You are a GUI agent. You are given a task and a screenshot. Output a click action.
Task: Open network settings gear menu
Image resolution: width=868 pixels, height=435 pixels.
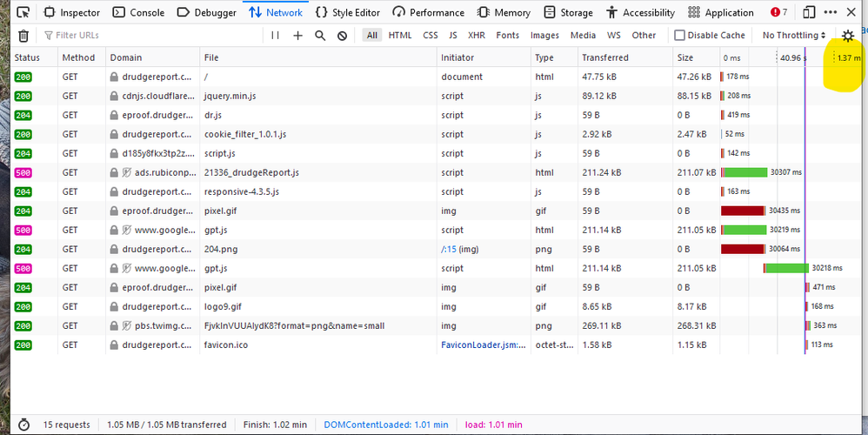point(847,36)
